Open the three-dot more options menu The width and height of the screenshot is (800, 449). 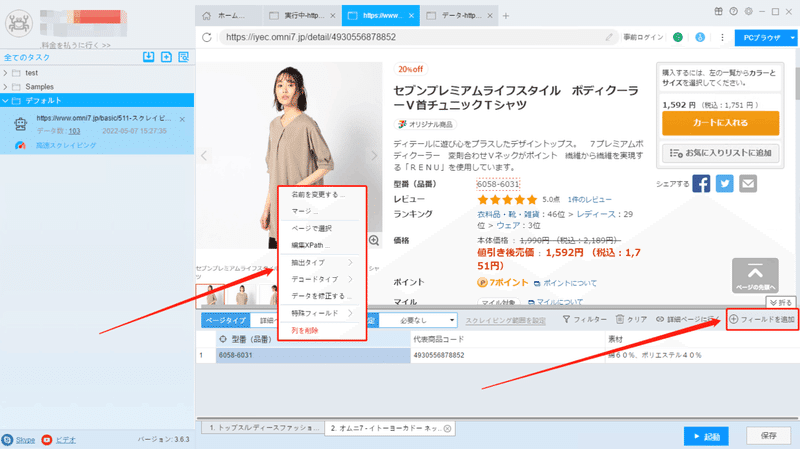pos(722,37)
